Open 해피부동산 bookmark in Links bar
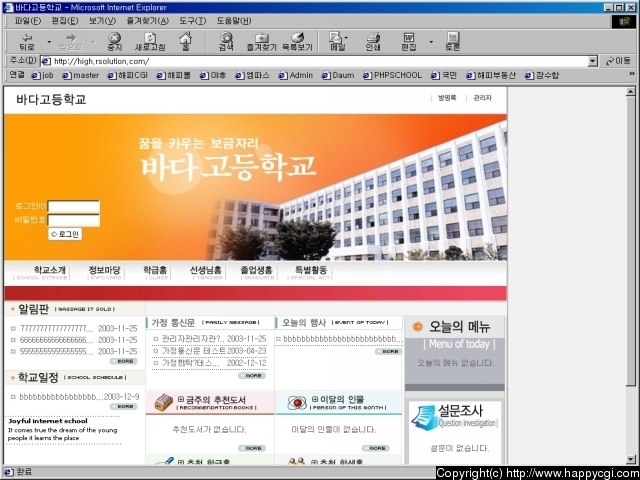The height and width of the screenshot is (480, 640). click(491, 75)
